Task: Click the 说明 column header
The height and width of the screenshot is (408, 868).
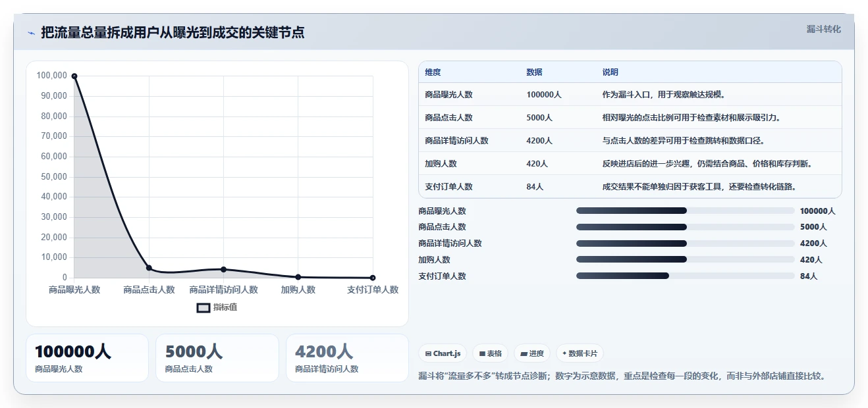Action: pyautogui.click(x=610, y=72)
